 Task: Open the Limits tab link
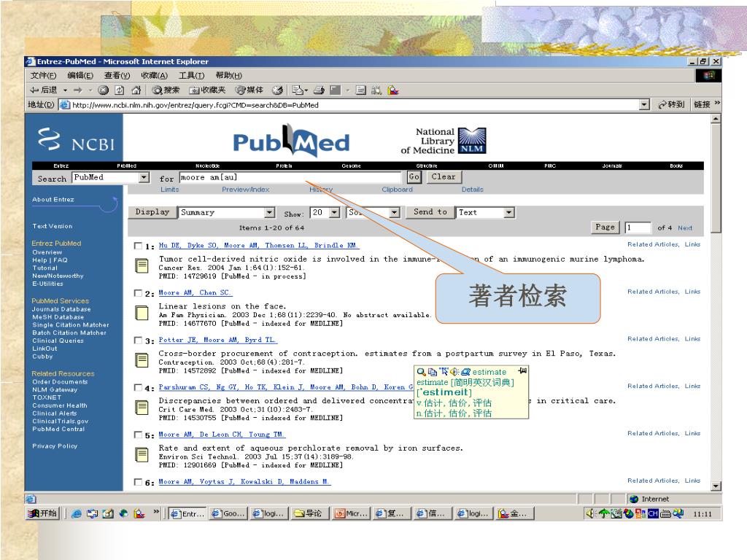[169, 190]
